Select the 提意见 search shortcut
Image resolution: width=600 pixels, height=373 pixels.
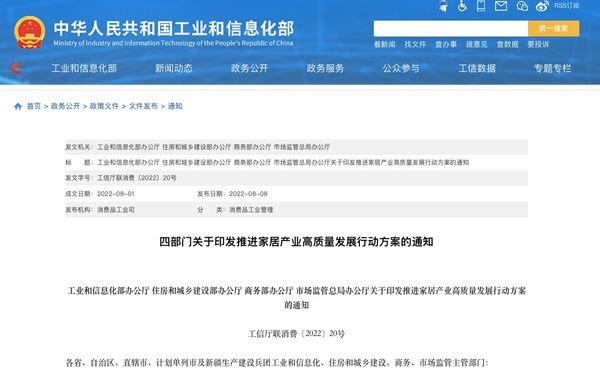click(476, 44)
